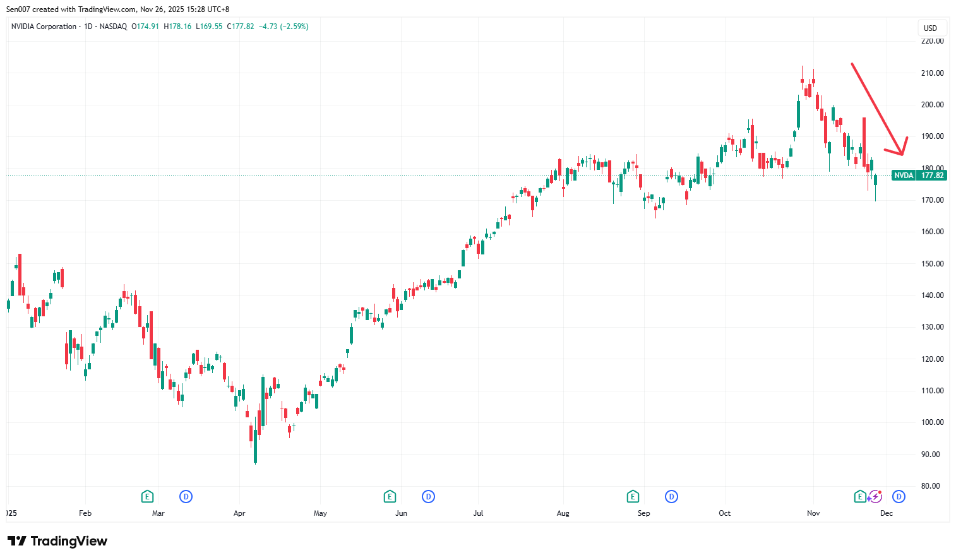
Task: Open the dividend D icon near September
Action: click(x=671, y=497)
